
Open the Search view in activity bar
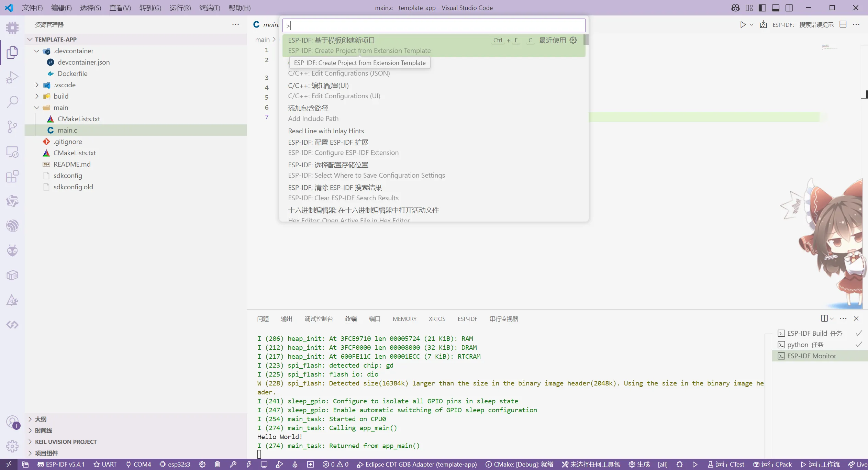tap(12, 102)
